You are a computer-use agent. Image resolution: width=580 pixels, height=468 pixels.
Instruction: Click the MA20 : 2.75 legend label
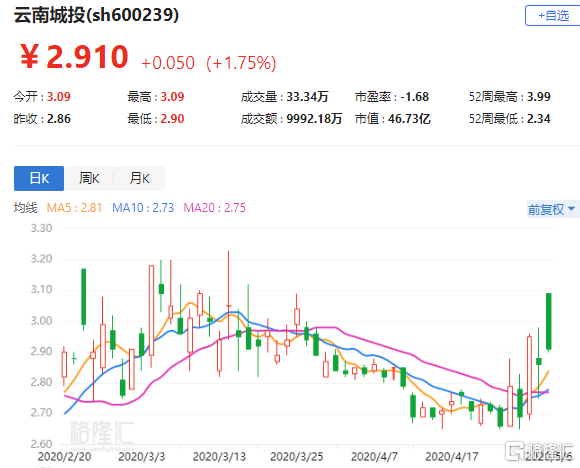(x=215, y=208)
